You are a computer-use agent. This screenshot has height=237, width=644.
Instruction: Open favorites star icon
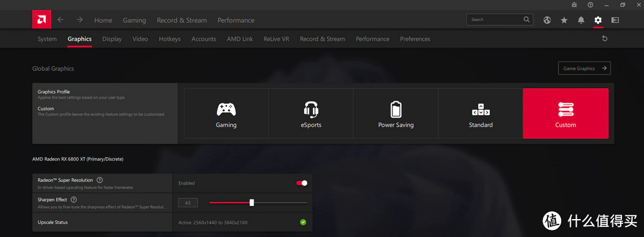[564, 20]
